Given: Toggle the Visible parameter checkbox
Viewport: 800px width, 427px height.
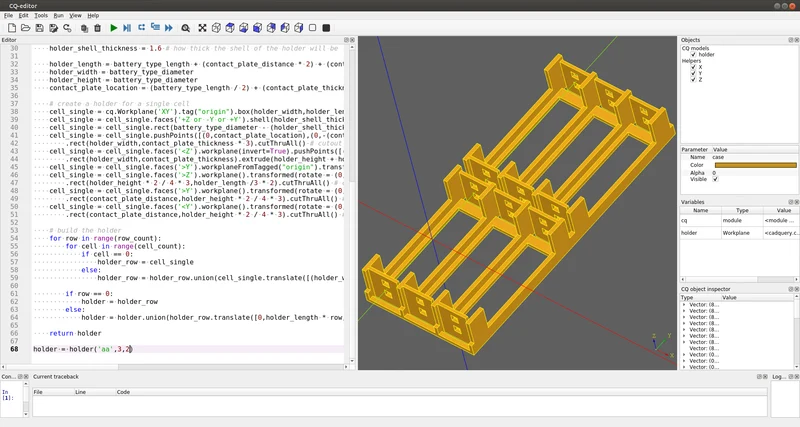Looking at the screenshot, I should point(715,179).
